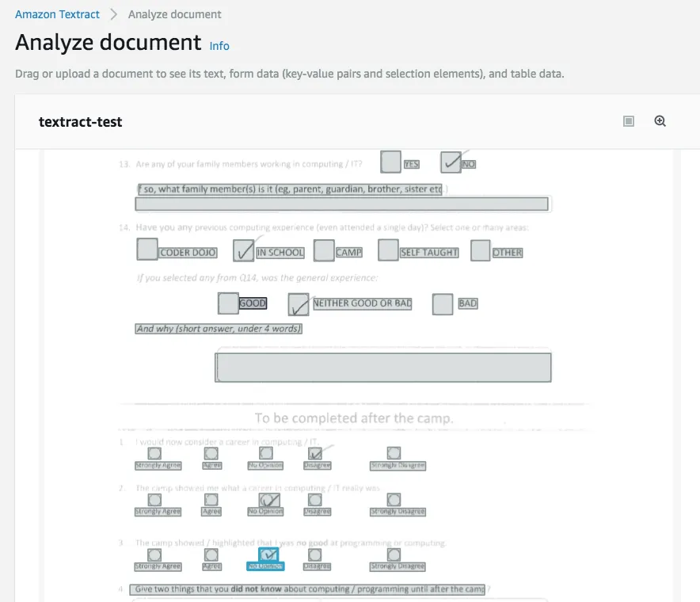This screenshot has width=700, height=602.
Task: Select question 1 Strongly Disagree box
Action: pos(394,453)
